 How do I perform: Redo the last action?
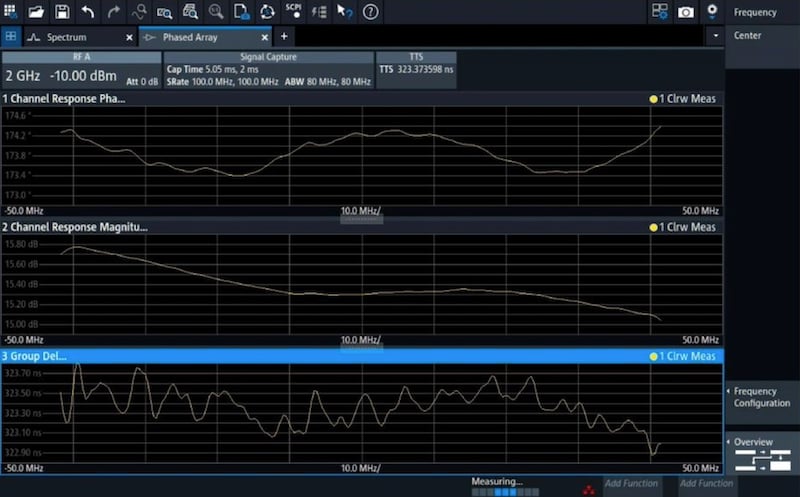click(x=113, y=11)
